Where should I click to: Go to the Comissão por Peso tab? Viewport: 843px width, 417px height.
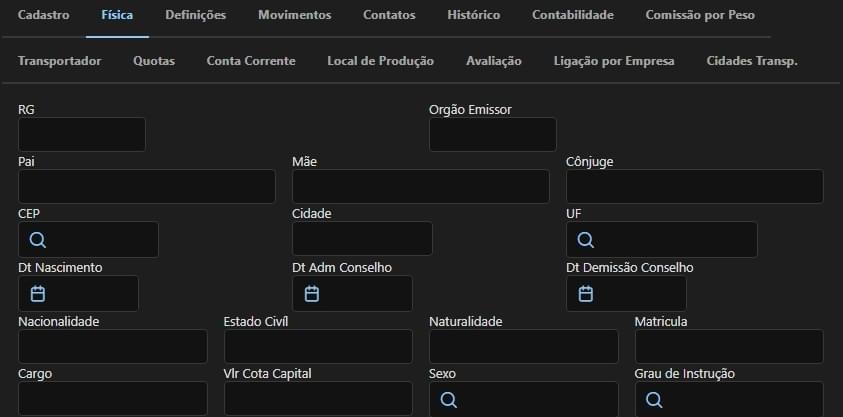click(700, 15)
